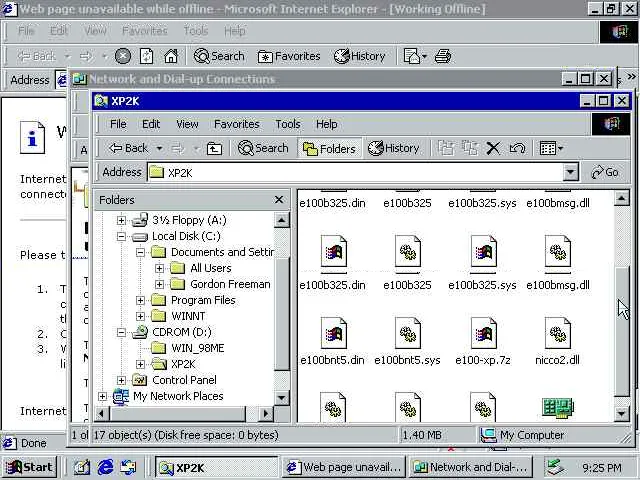Select nicco2.dll file icon

(558, 333)
